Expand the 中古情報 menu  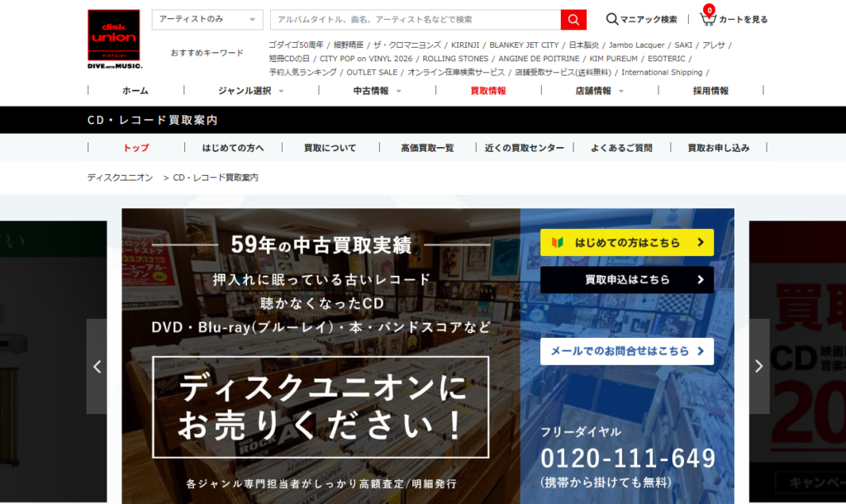pos(377,91)
